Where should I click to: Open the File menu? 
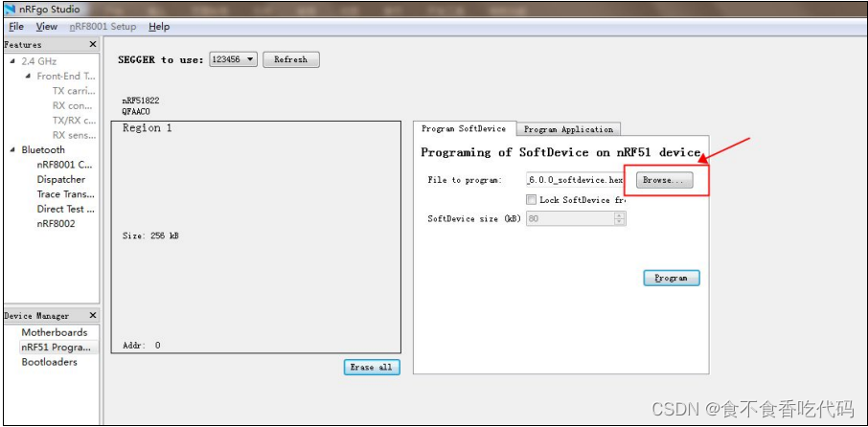(16, 27)
